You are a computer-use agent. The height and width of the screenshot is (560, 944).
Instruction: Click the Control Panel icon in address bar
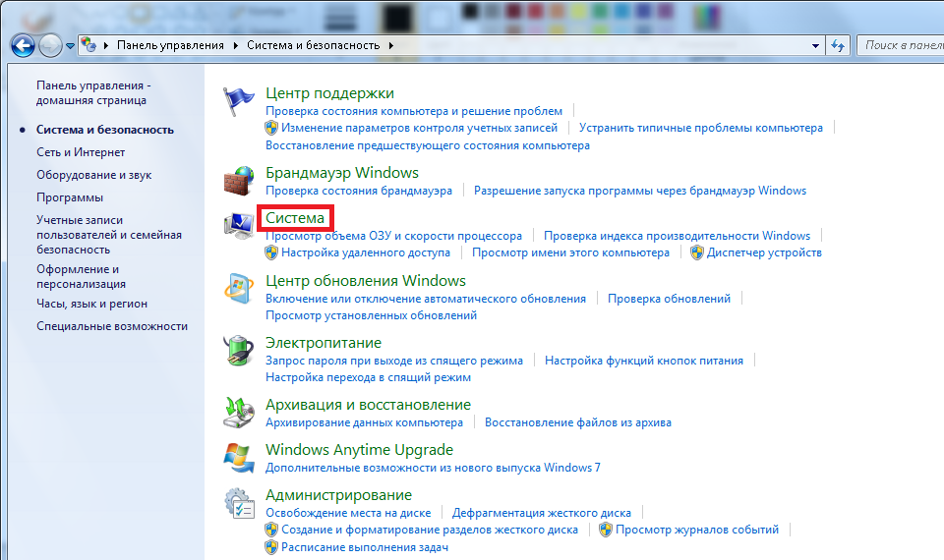(89, 45)
